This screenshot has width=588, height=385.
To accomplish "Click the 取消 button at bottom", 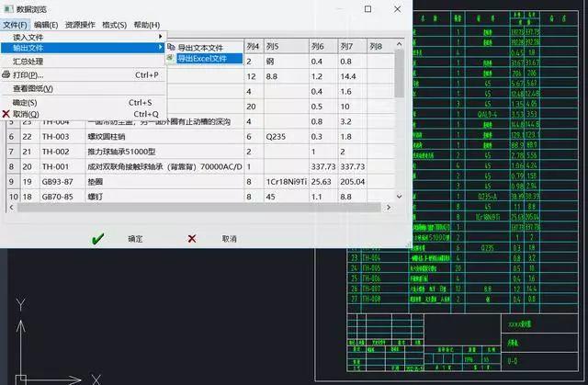I will [x=229, y=239].
